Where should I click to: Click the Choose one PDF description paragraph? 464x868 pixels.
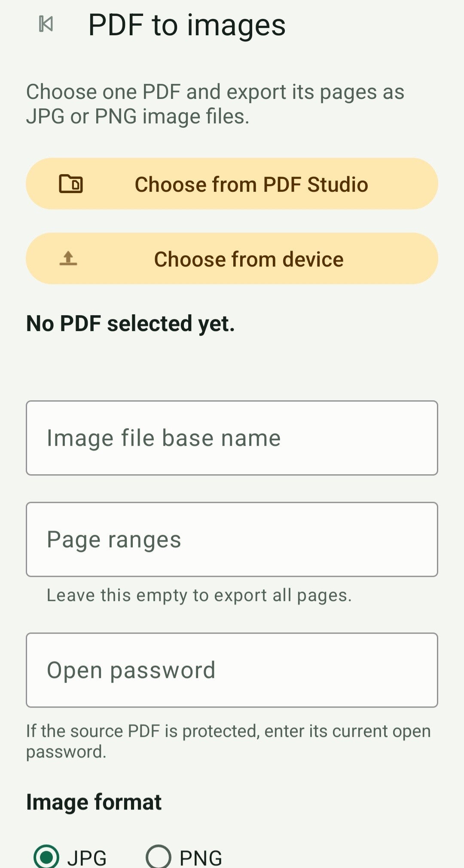point(215,104)
